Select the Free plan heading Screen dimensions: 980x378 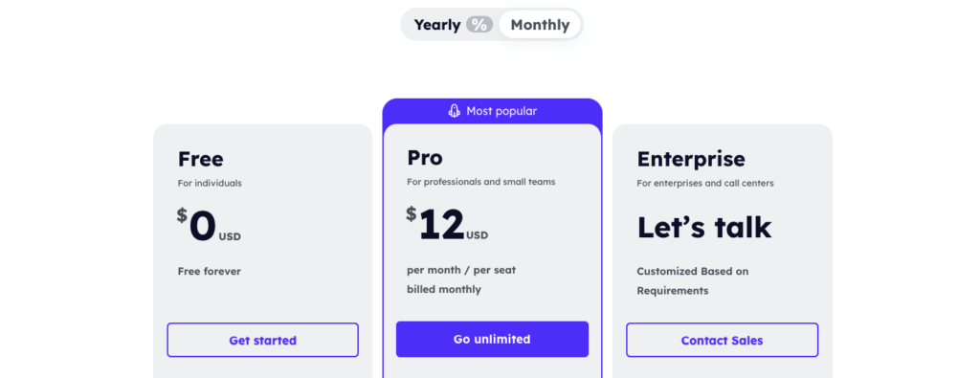click(x=200, y=159)
